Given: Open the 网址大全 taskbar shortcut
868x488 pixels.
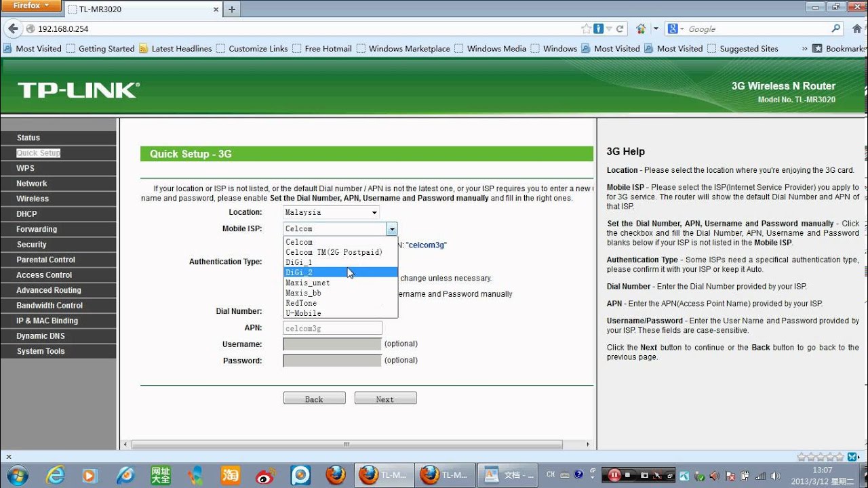Looking at the screenshot, I should 160,475.
